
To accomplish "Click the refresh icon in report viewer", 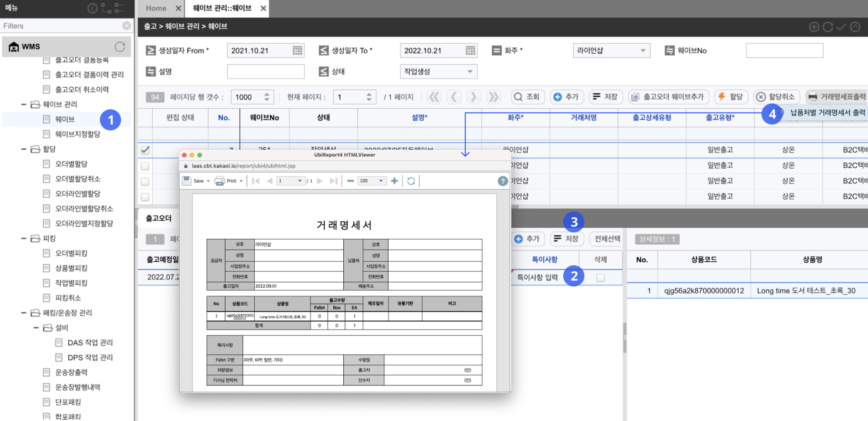I will pyautogui.click(x=411, y=181).
